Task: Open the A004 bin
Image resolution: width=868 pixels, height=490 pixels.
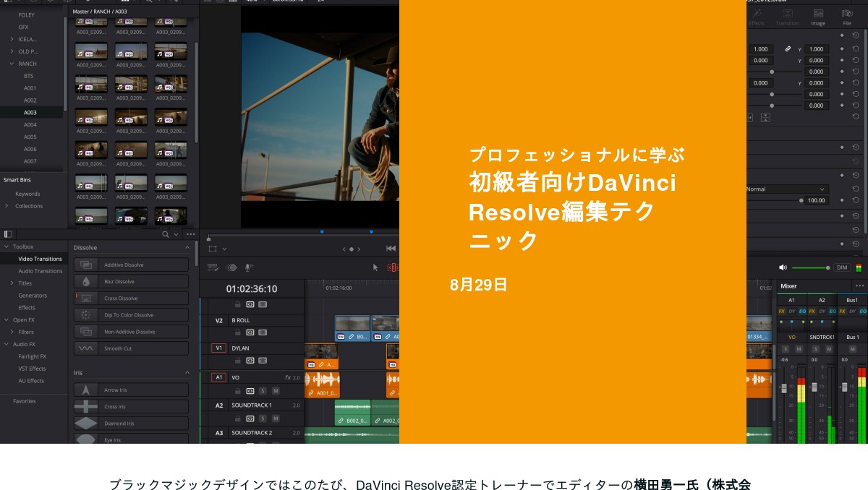Action: tap(30, 124)
